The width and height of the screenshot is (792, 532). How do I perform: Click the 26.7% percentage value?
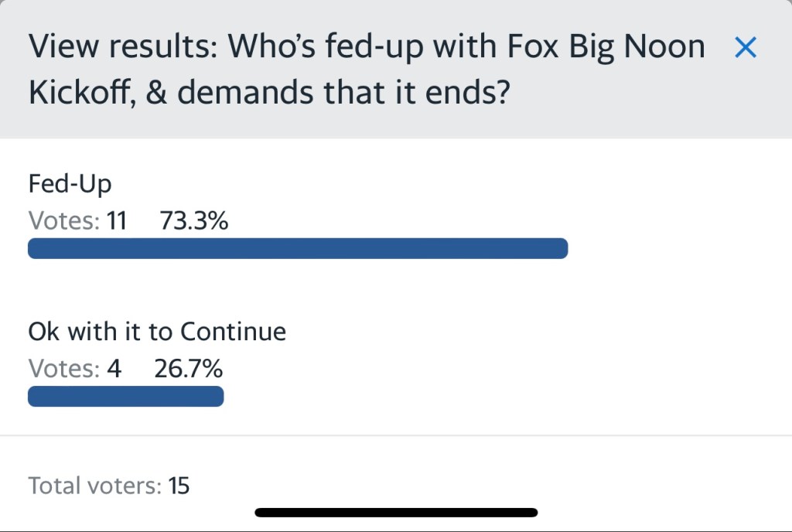click(x=188, y=369)
